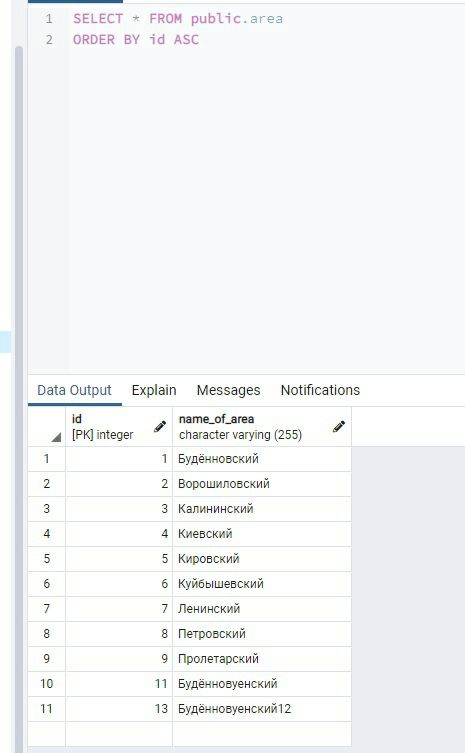The image size is (465, 753).
Task: Click id cell of the Ленинский row
Action: [119, 609]
